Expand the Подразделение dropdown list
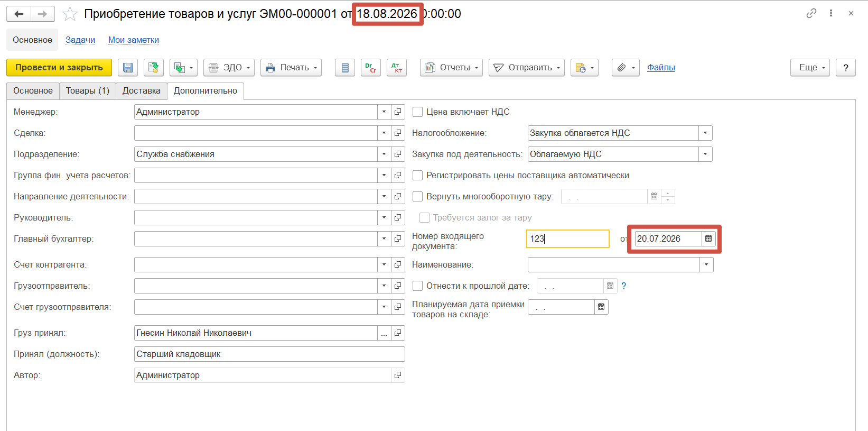Image resolution: width=868 pixels, height=431 pixels. (384, 154)
